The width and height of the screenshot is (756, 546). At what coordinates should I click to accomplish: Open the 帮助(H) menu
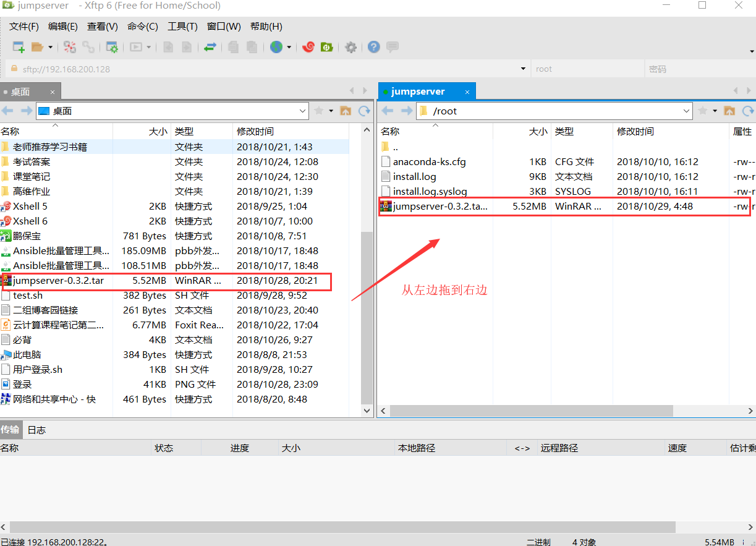pyautogui.click(x=266, y=27)
